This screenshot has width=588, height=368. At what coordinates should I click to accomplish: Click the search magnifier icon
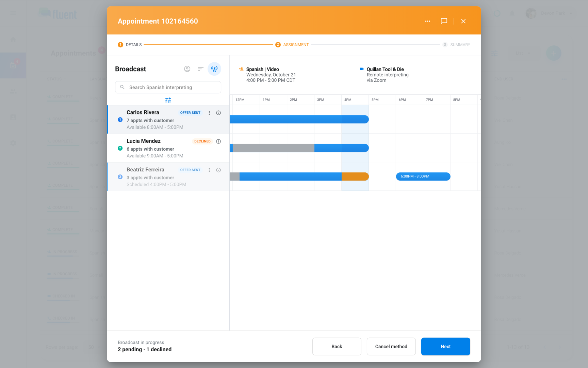pyautogui.click(x=122, y=87)
